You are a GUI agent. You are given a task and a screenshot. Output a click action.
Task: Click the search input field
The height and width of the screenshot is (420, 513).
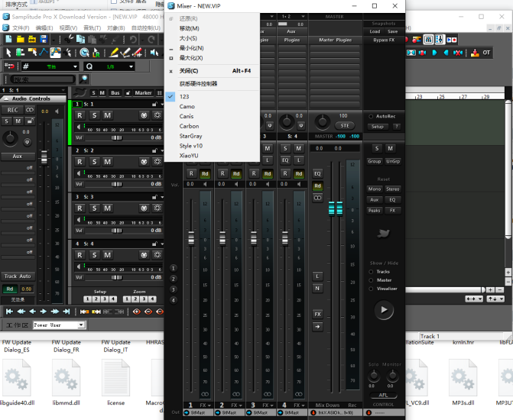point(43,79)
